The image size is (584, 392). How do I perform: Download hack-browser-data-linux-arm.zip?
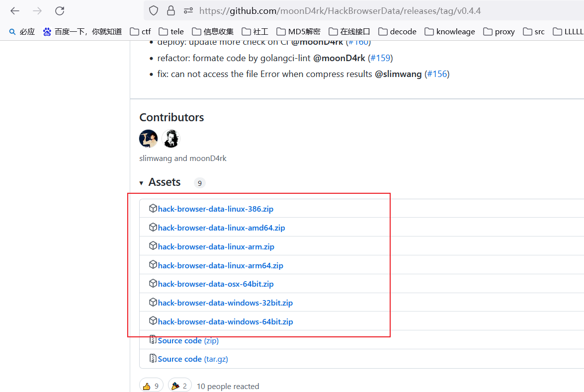coord(216,247)
